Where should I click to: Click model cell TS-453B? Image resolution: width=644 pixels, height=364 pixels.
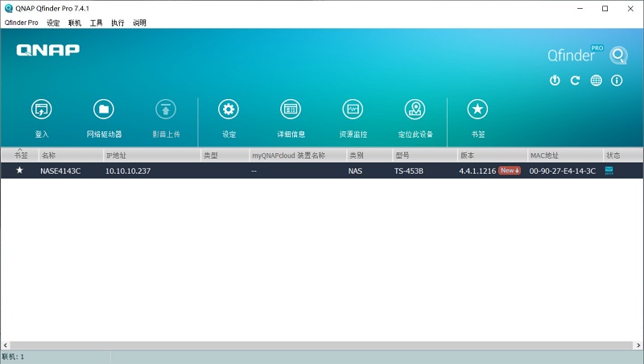pos(409,171)
